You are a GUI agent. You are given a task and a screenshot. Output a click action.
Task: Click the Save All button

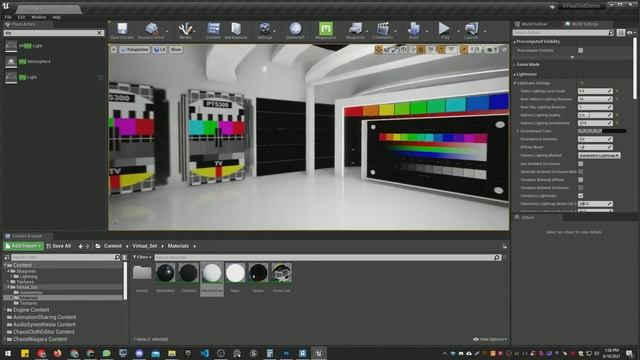pos(59,246)
